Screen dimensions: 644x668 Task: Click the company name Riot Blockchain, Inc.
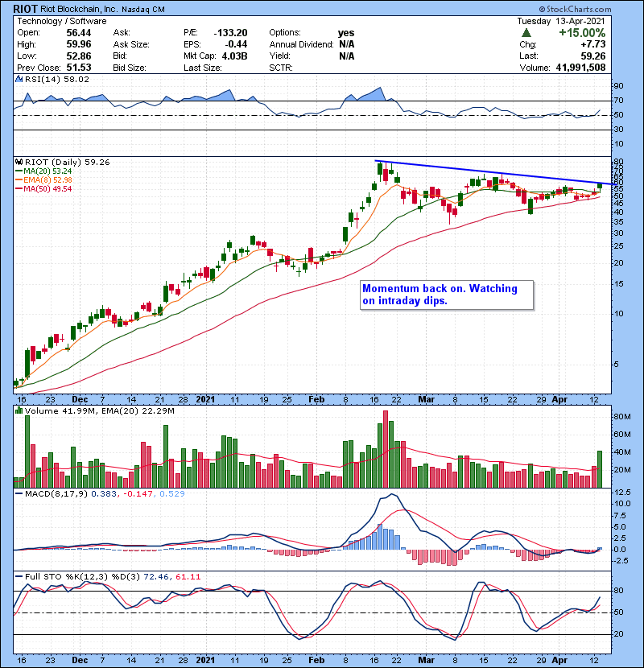80,10
